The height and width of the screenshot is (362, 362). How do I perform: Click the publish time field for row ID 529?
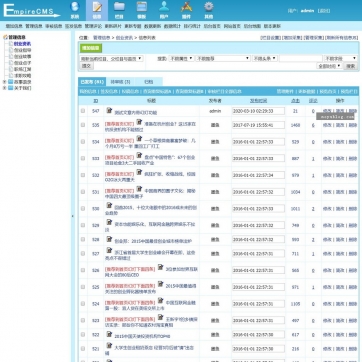pos(258,225)
